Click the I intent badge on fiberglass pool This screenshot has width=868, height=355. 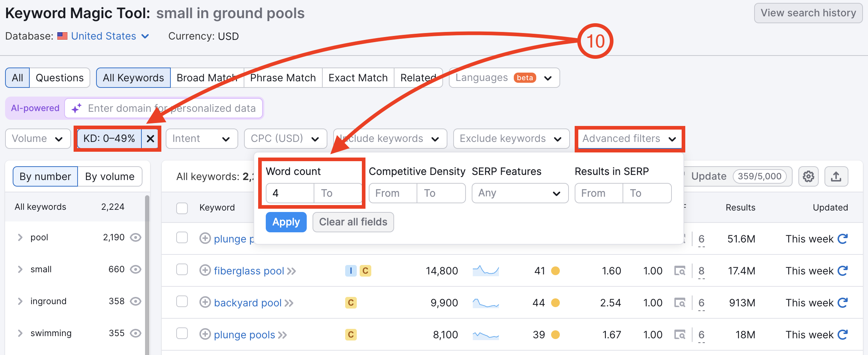click(x=351, y=271)
